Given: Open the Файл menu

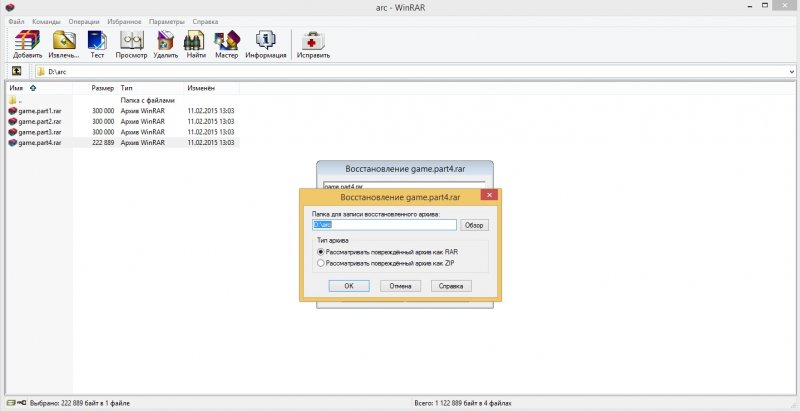Looking at the screenshot, I should (x=16, y=21).
